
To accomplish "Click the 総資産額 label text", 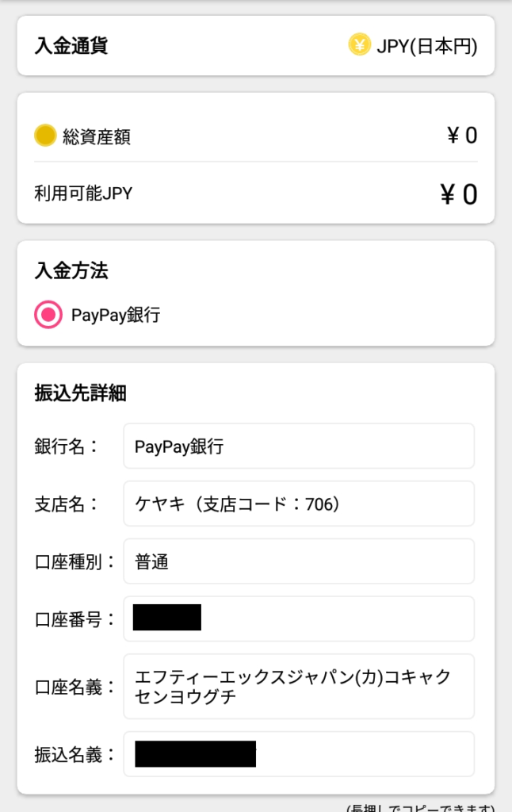I will coord(97,137).
